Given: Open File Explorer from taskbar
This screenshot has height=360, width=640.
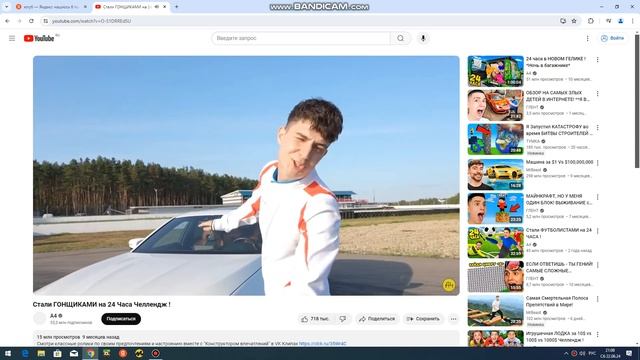Looking at the screenshot, I should 41,353.
